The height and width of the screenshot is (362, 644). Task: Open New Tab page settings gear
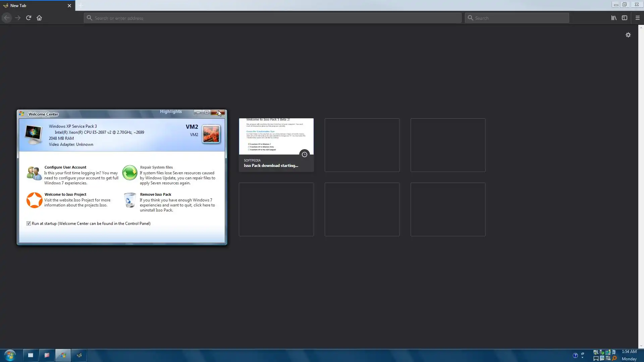coord(628,35)
